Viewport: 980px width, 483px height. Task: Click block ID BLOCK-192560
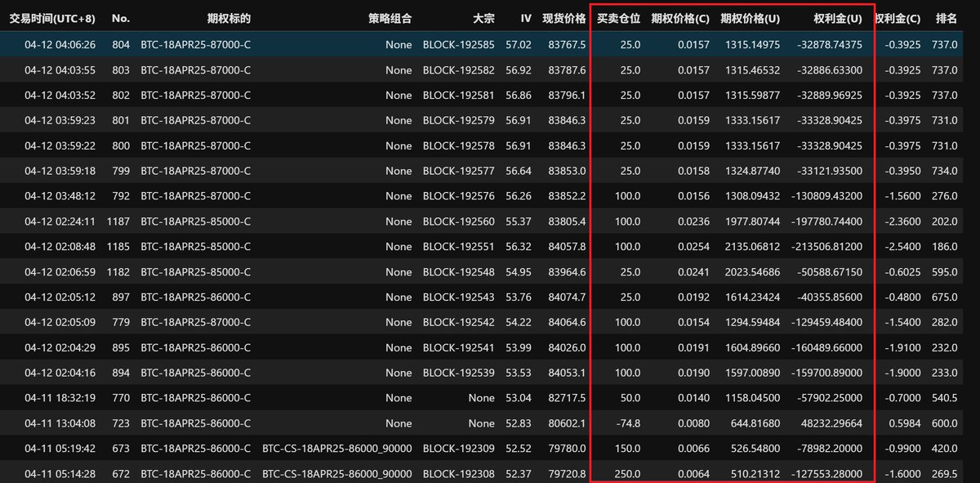point(458,221)
